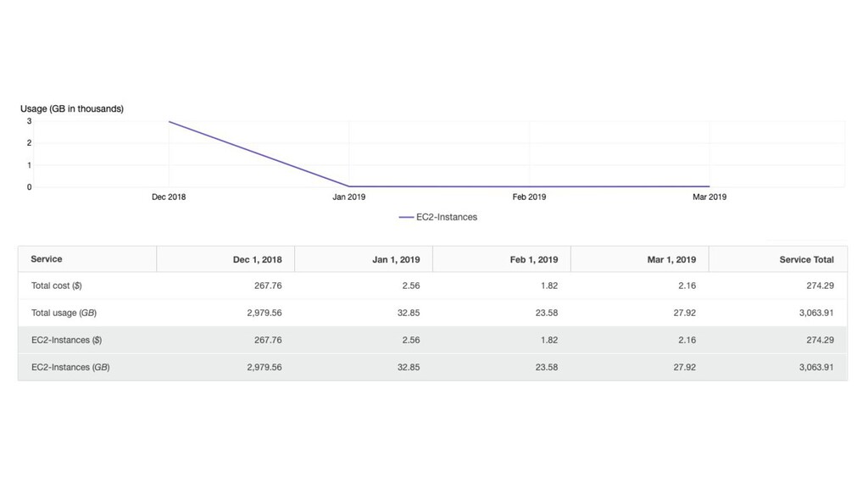868x488 pixels.
Task: Click the 3,063.91 Total usage service total
Action: tap(816, 313)
